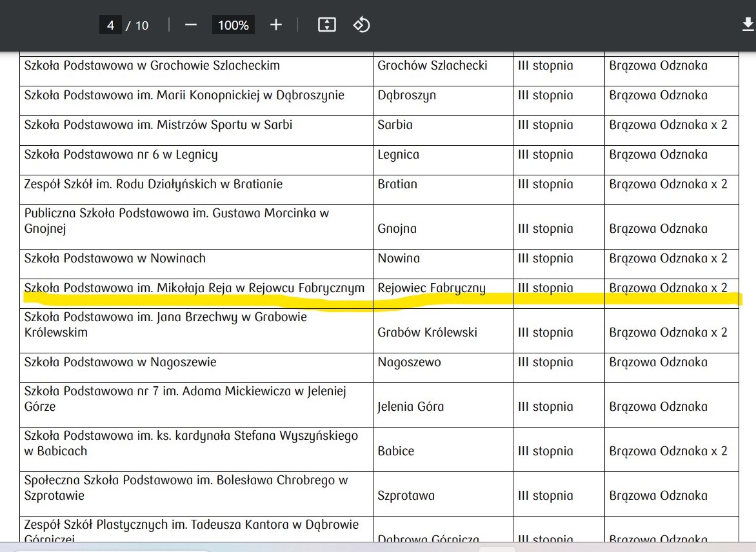Rotate the document counterclockwise
756x552 pixels.
point(362,25)
